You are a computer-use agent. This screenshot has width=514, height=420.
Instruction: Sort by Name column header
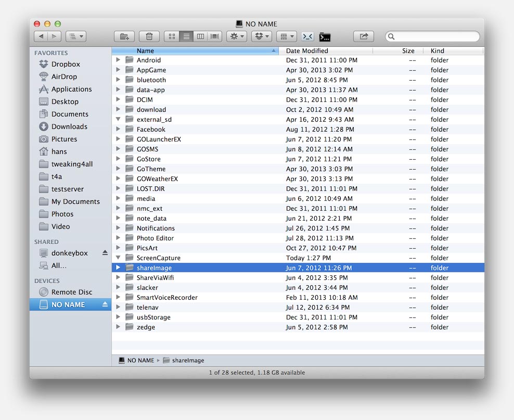point(195,51)
